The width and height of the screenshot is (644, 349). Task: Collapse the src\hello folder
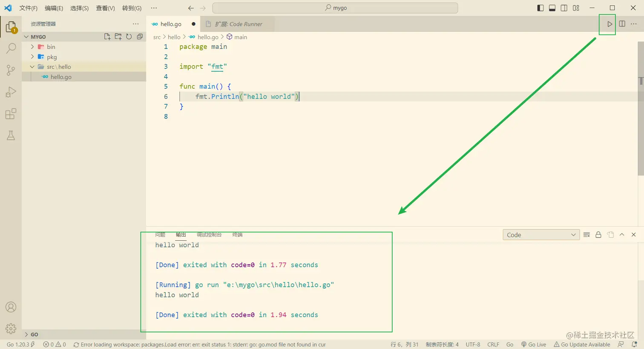pyautogui.click(x=84, y=67)
